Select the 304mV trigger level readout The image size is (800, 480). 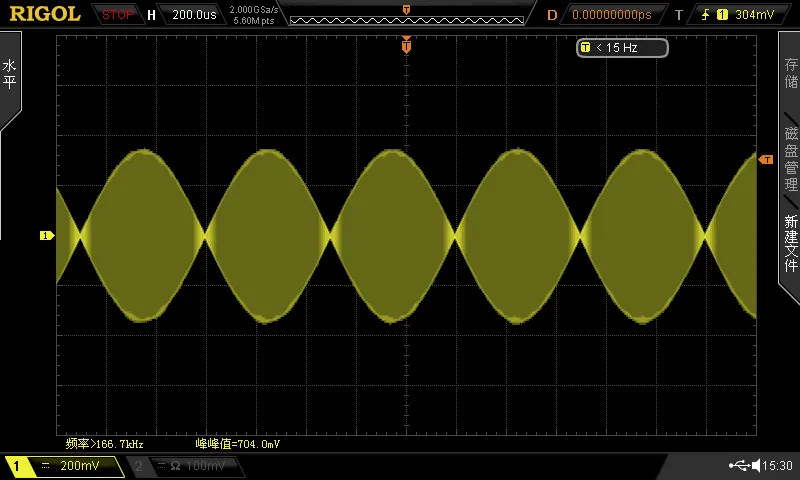coord(755,14)
